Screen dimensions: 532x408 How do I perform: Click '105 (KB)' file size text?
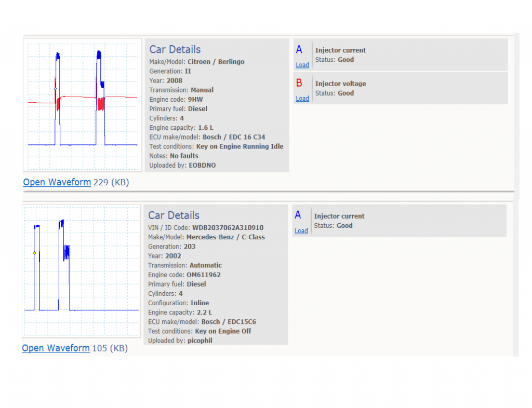coord(110,348)
